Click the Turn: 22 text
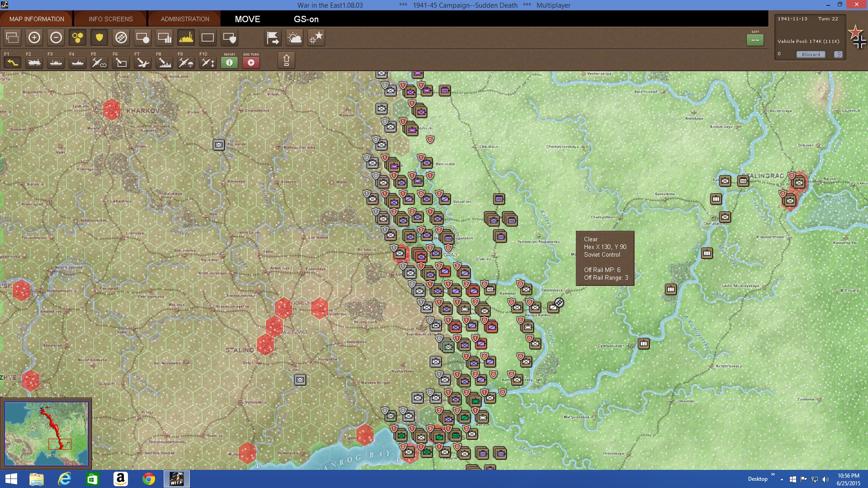 828,19
